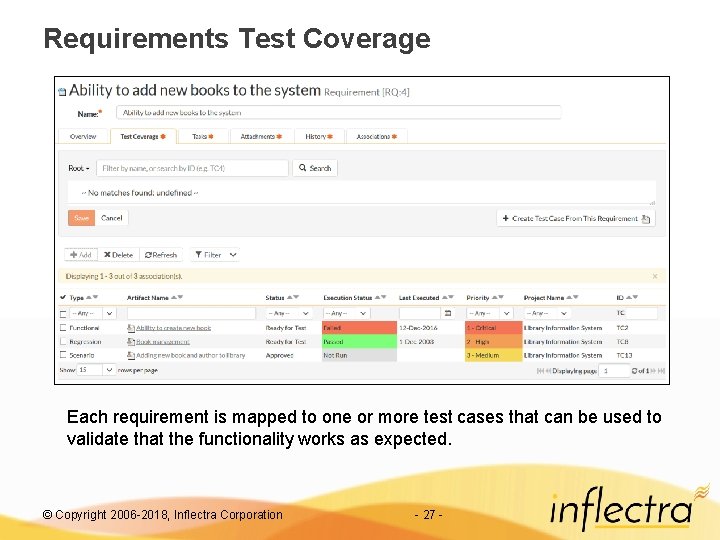Click into the requirement Name field

[x=338, y=112]
